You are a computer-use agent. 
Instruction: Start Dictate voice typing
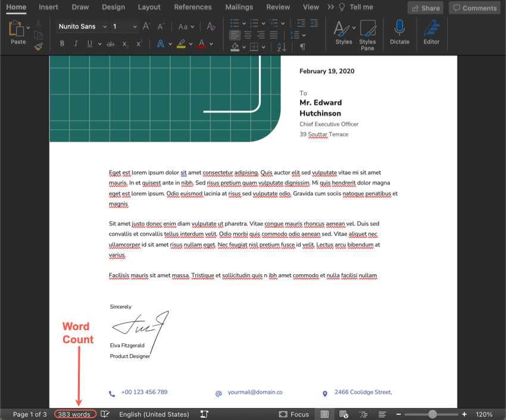tap(399, 33)
